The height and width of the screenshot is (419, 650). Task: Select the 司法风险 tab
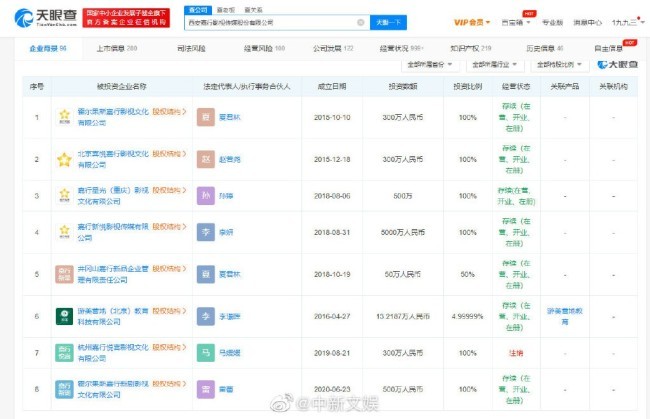point(191,48)
